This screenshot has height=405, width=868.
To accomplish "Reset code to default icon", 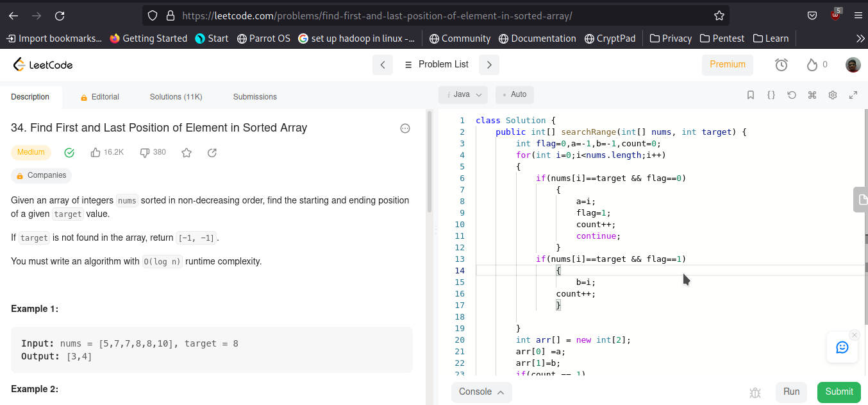I will click(x=792, y=95).
